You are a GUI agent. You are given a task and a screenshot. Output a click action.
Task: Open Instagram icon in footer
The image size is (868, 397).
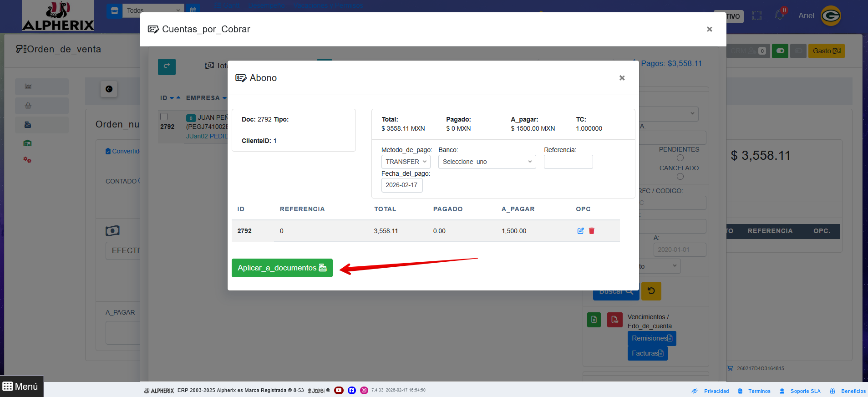(x=364, y=390)
